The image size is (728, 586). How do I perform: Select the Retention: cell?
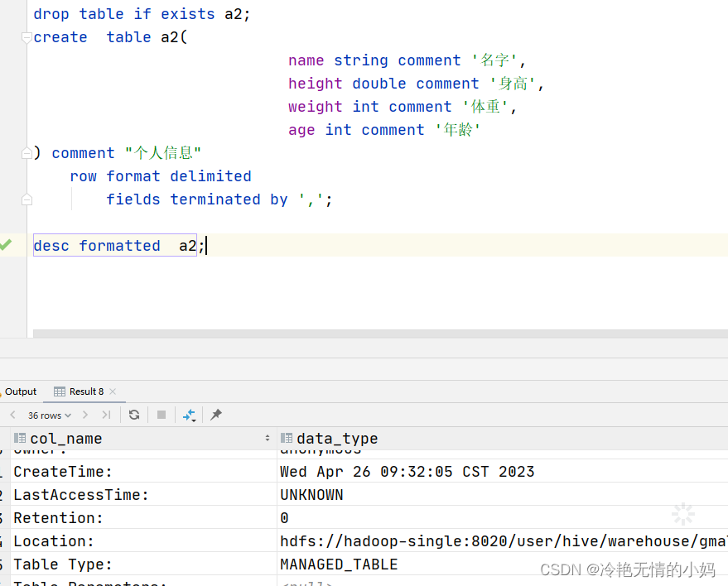coord(143,518)
